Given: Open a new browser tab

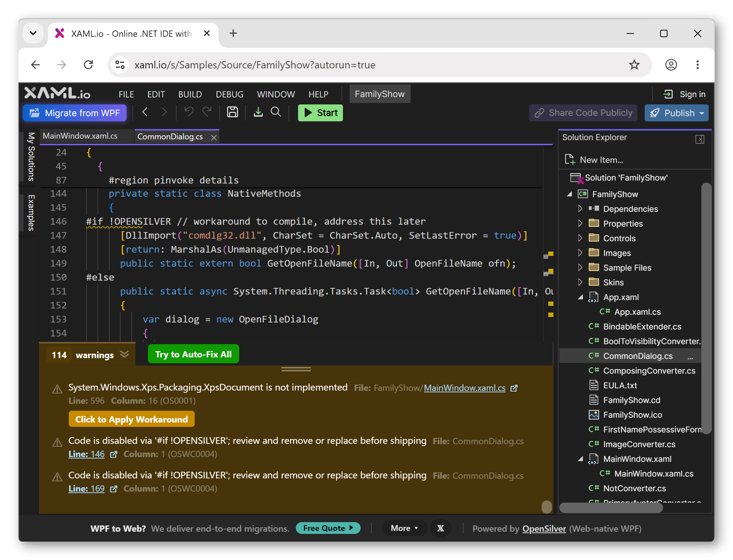Looking at the screenshot, I should tap(233, 33).
